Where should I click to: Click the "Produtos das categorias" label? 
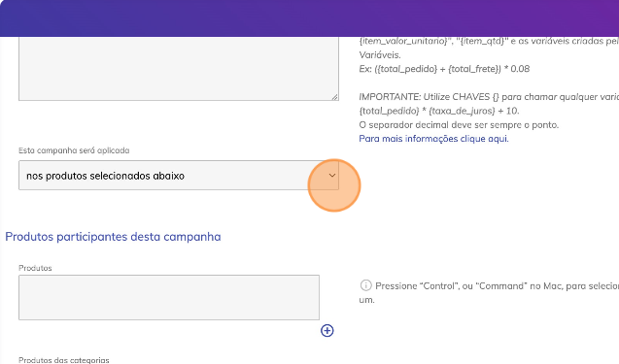coord(64,360)
